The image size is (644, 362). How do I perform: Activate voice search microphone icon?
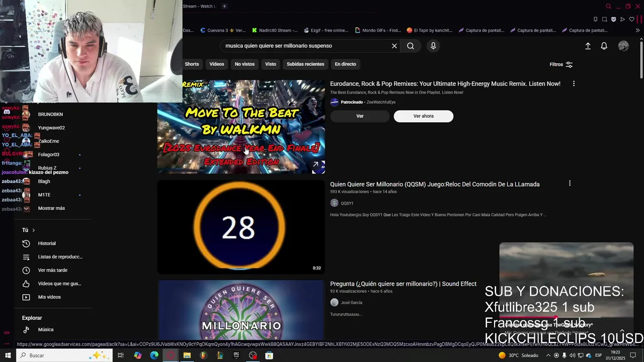433,46
